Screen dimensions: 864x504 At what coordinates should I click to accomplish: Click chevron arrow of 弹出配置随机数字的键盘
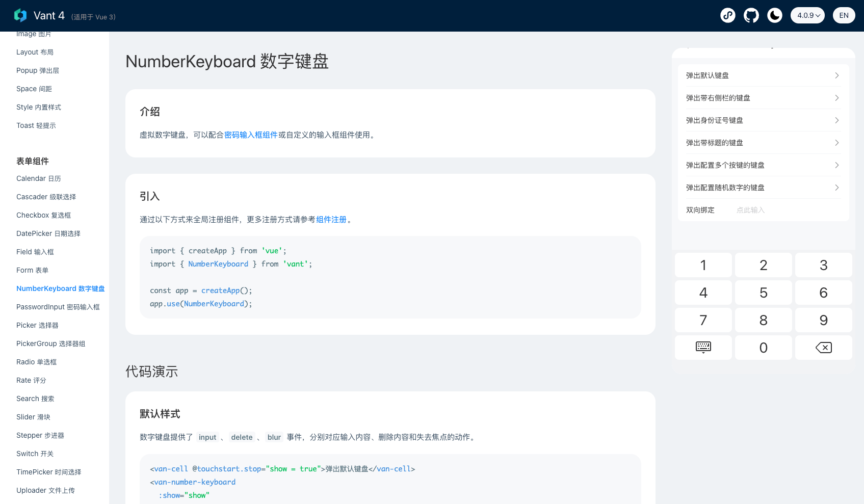click(x=836, y=188)
